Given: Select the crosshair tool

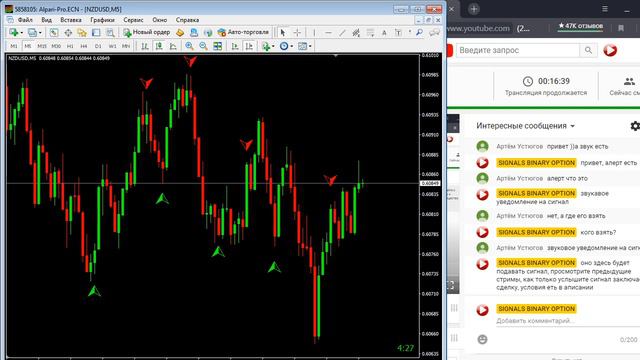Looking at the screenshot, I should [x=297, y=33].
